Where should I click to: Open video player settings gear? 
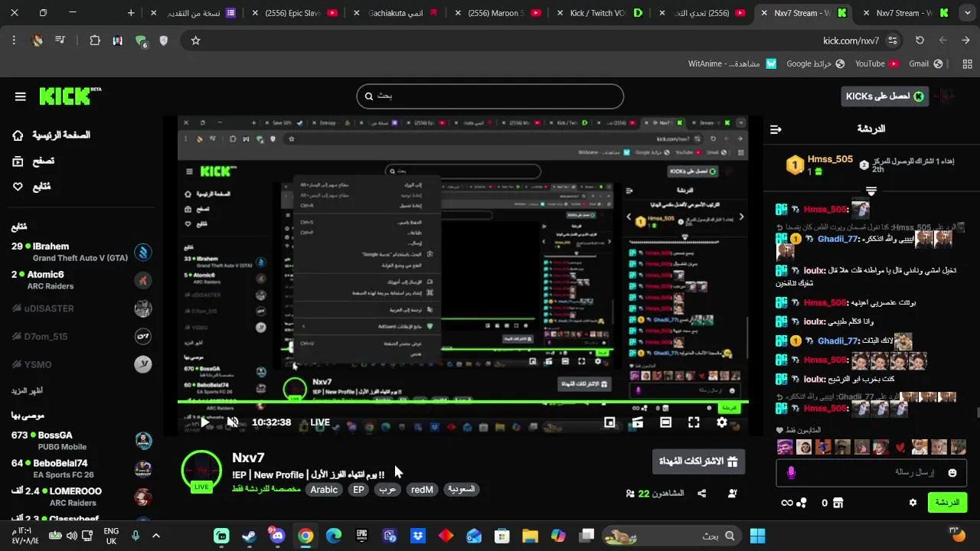[722, 422]
